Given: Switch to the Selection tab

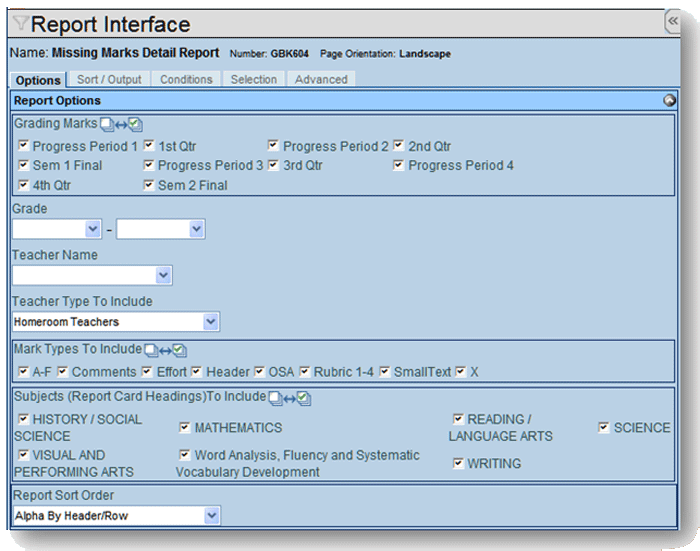Looking at the screenshot, I should tap(254, 79).
